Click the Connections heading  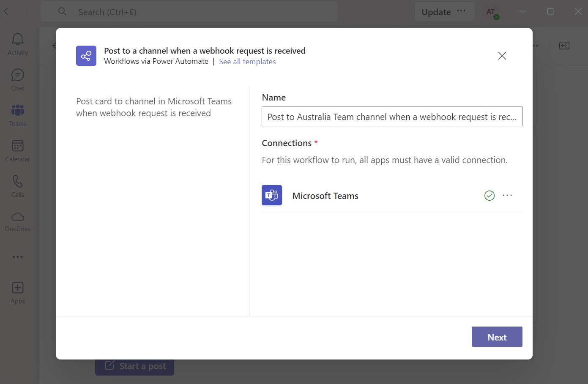[287, 143]
